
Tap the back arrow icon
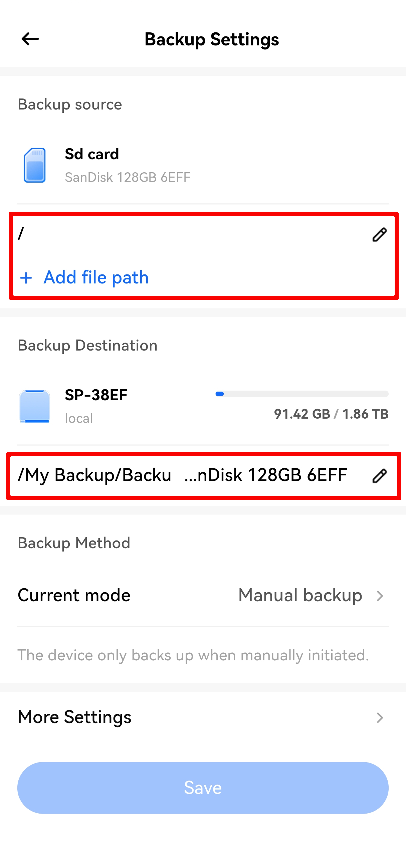(30, 39)
